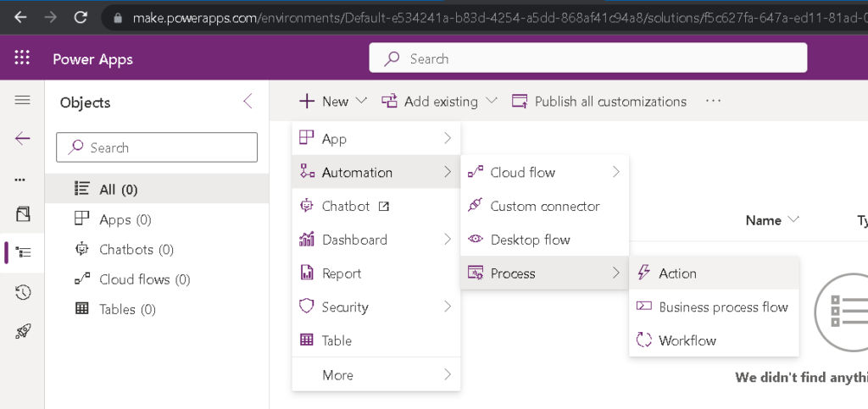868x409 pixels.
Task: Click the Publish all customizations icon
Action: coord(520,101)
